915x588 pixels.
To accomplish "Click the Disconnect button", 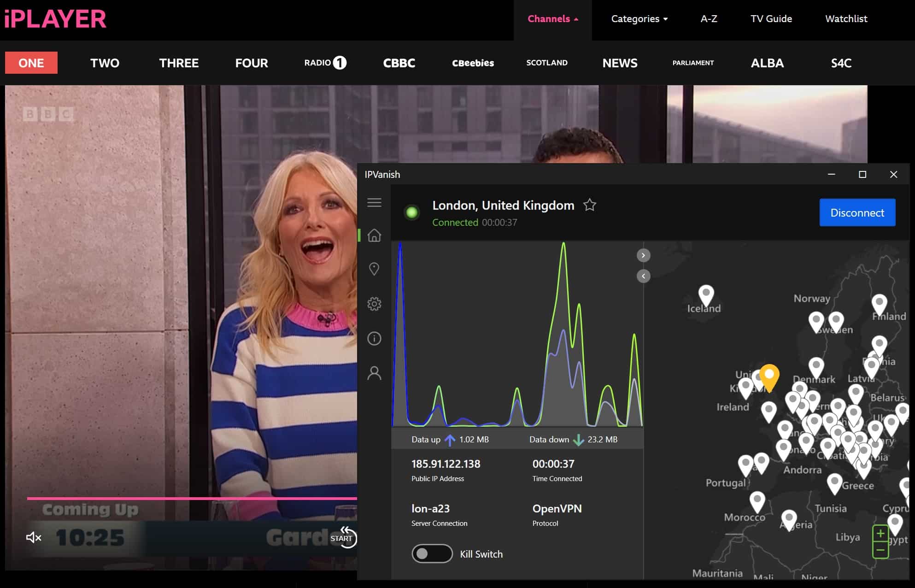I will pos(857,212).
